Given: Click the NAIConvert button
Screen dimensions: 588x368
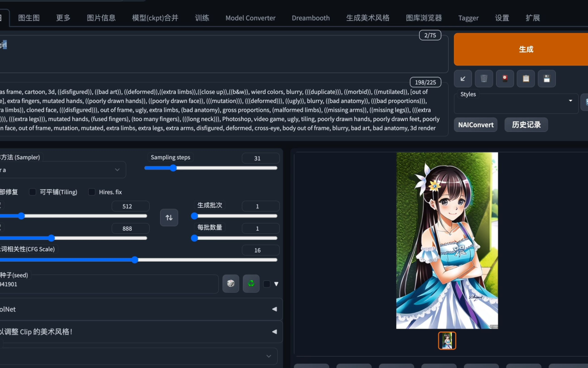Looking at the screenshot, I should click(476, 125).
